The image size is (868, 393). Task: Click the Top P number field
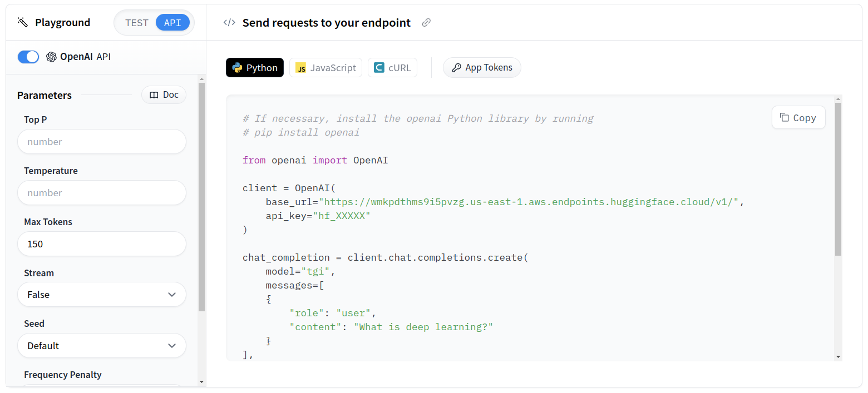coord(101,142)
